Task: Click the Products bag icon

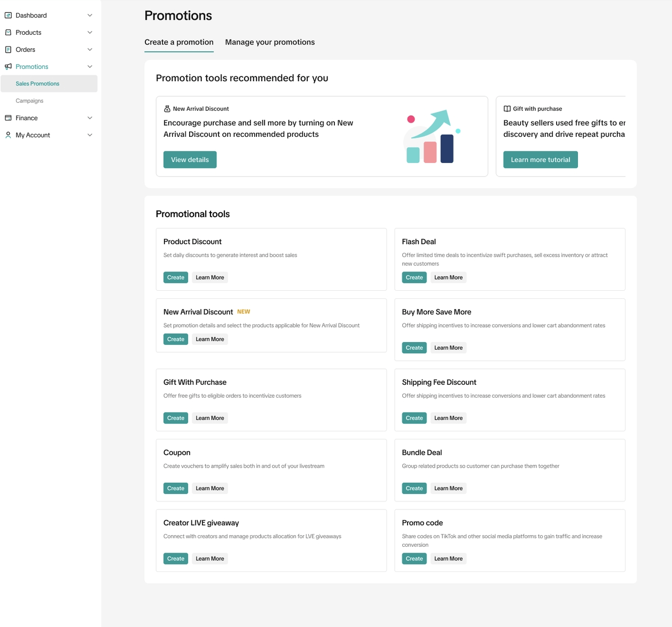Action: pos(8,33)
